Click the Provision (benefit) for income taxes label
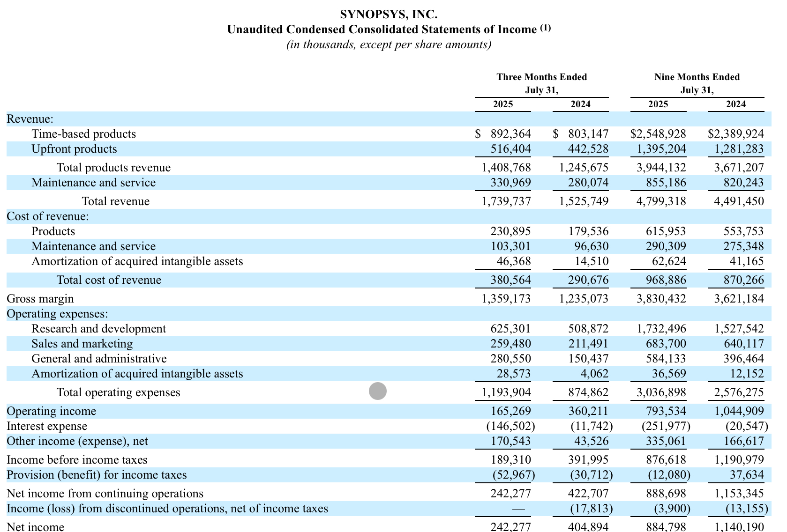This screenshot has height=532, width=787. point(97,475)
